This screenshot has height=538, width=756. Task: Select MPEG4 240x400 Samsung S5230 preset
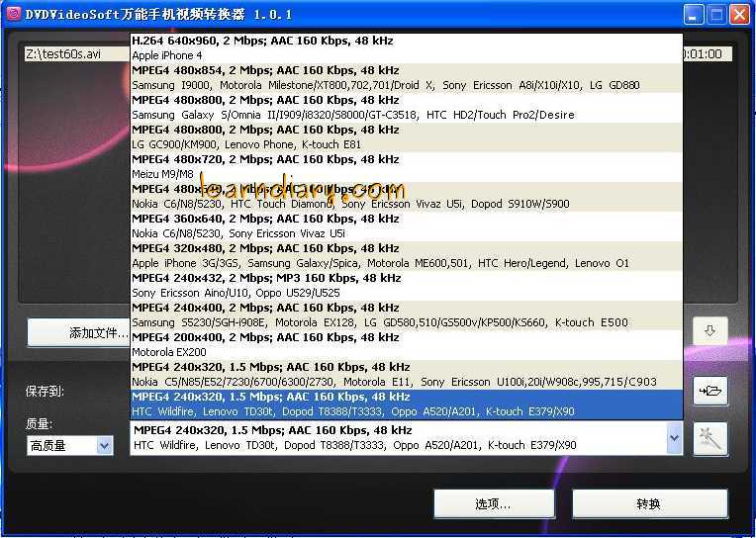(x=406, y=315)
